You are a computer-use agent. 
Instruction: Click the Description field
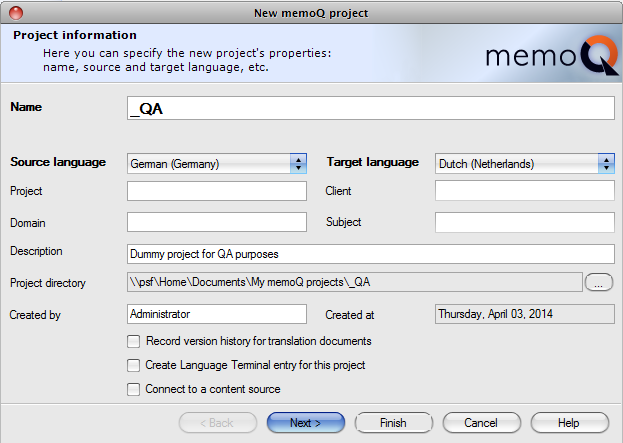tap(370, 253)
